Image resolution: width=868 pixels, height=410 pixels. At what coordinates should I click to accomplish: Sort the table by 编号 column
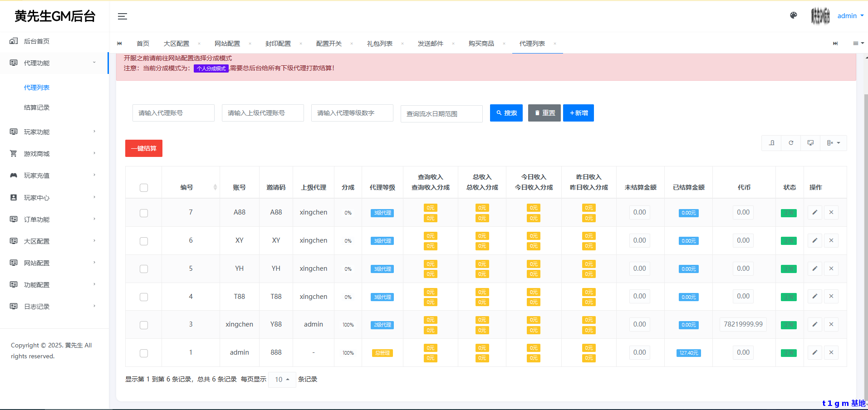(x=191, y=187)
